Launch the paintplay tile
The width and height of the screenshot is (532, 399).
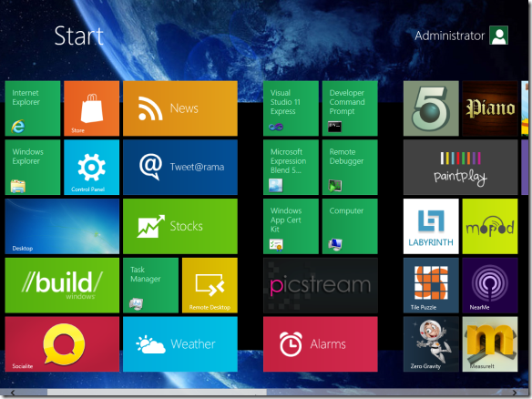point(460,168)
